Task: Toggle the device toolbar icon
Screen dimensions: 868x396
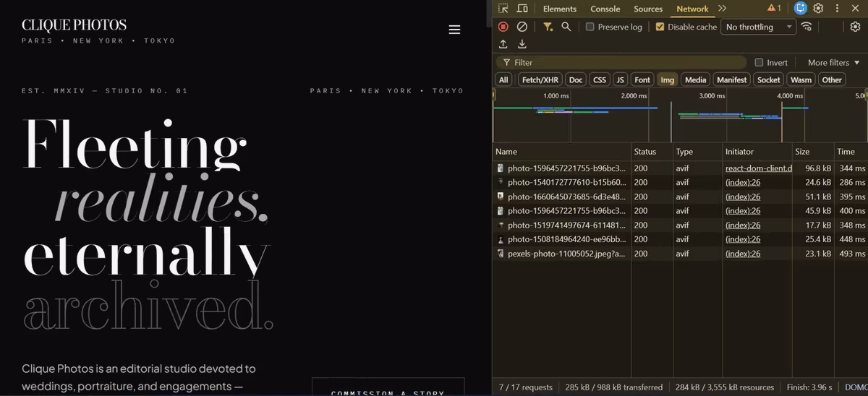Action: [522, 9]
